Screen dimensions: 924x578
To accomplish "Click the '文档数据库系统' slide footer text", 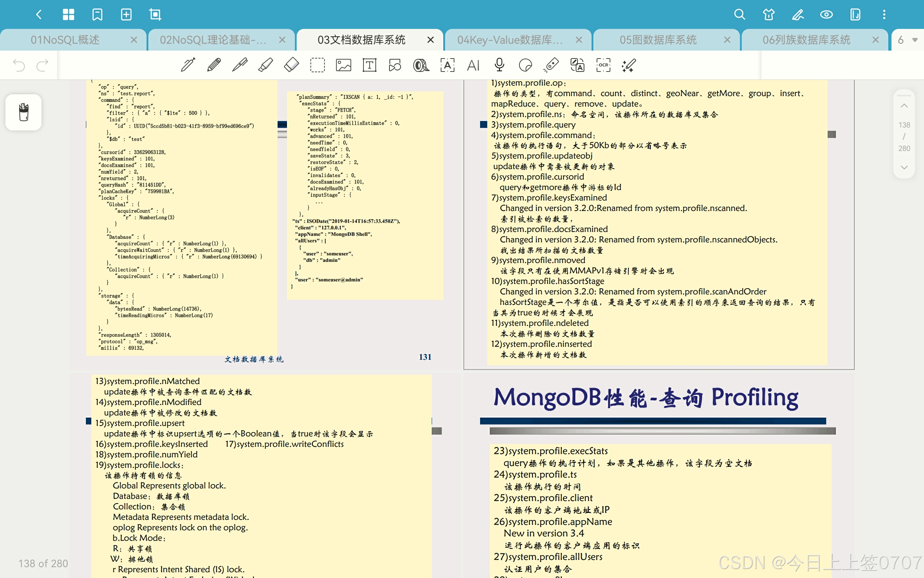I will pos(254,359).
